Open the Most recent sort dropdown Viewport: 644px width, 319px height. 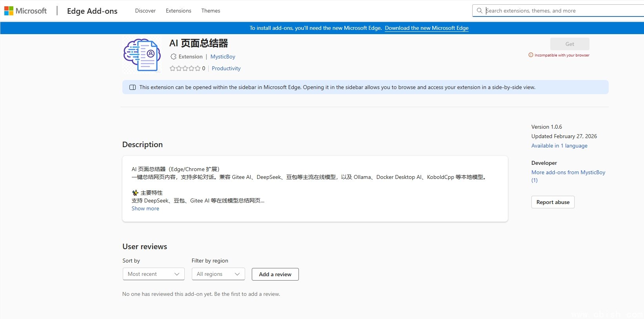coord(153,274)
